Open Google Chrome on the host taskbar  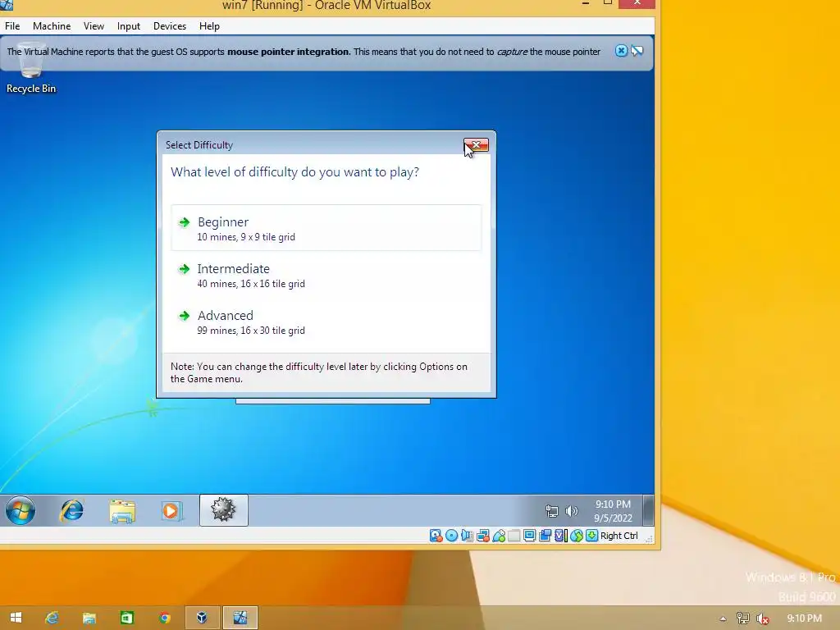[164, 618]
